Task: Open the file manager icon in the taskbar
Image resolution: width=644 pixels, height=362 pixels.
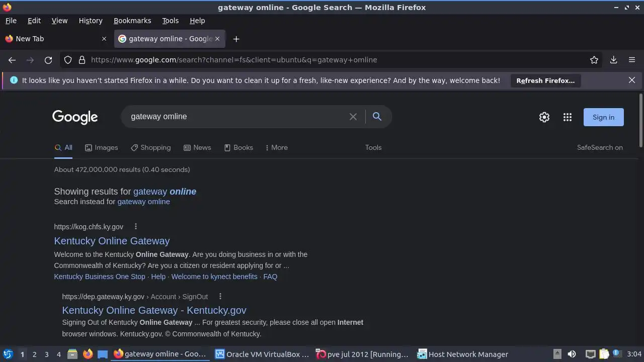Action: [x=72, y=354]
